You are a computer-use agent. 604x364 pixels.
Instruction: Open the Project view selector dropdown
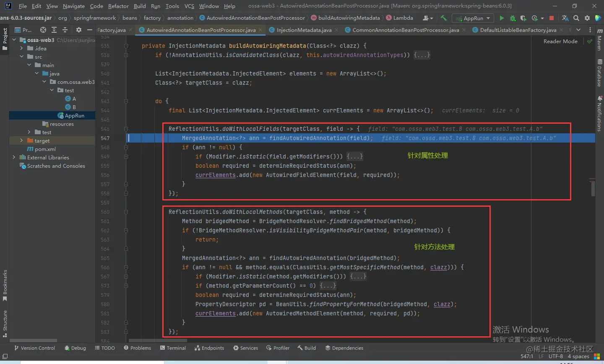pos(23,30)
